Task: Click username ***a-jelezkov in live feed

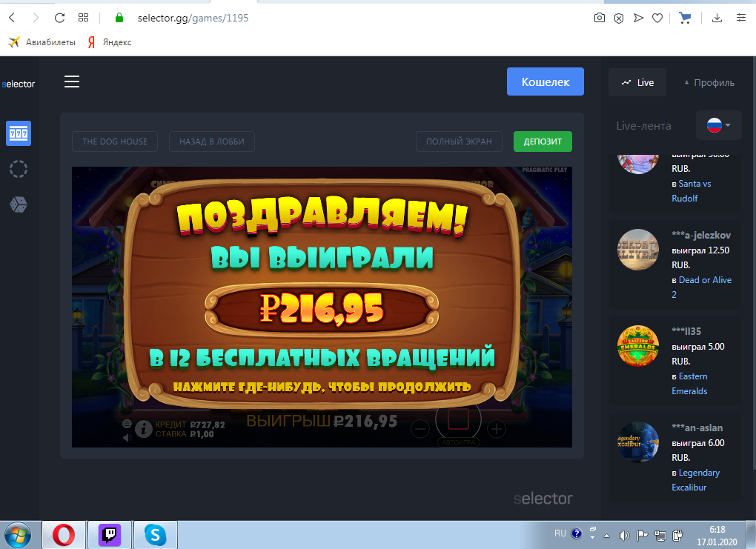Action: [701, 235]
